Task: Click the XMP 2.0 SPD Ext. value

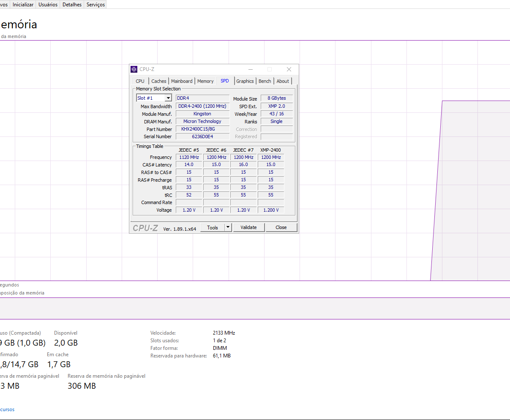Action: tap(277, 106)
